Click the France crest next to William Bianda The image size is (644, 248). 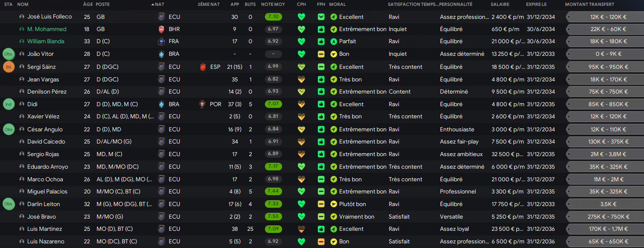(x=161, y=42)
